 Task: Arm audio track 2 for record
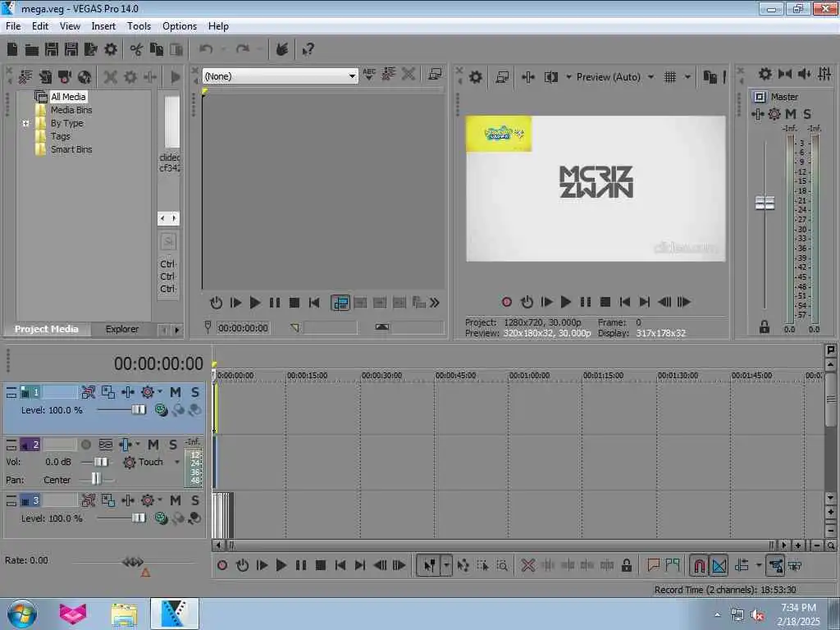(85, 445)
